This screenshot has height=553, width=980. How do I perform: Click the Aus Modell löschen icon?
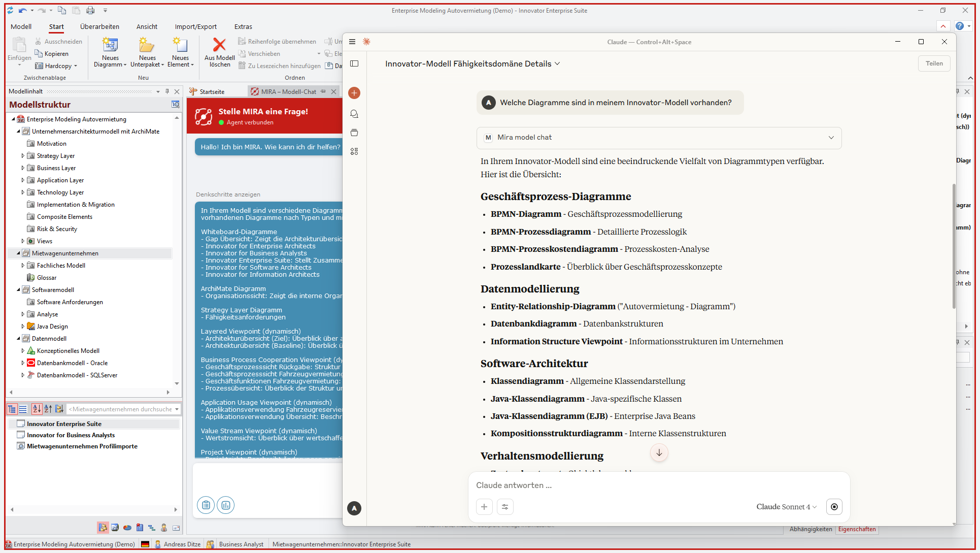pyautogui.click(x=219, y=46)
